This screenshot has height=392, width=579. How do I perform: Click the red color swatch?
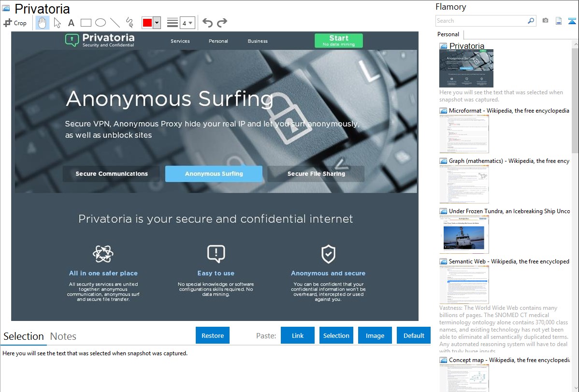coord(147,23)
